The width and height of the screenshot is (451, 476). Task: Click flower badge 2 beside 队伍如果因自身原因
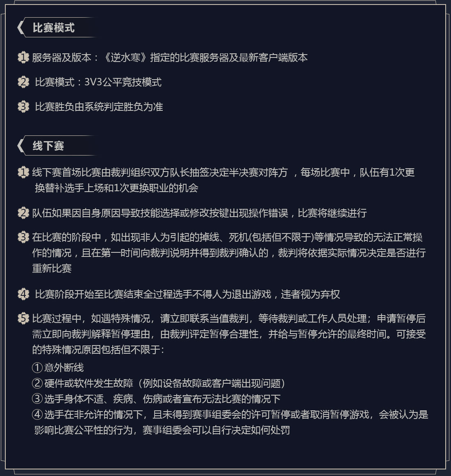coord(23,213)
